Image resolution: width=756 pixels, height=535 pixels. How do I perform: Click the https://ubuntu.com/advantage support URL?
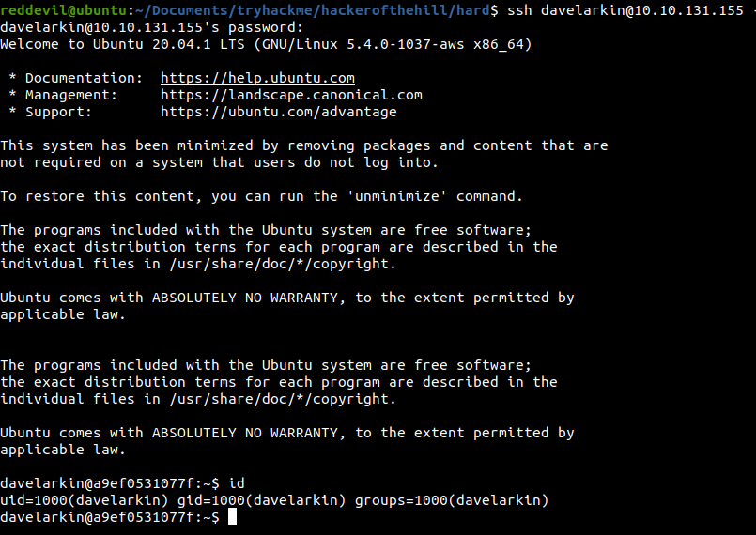pos(279,112)
